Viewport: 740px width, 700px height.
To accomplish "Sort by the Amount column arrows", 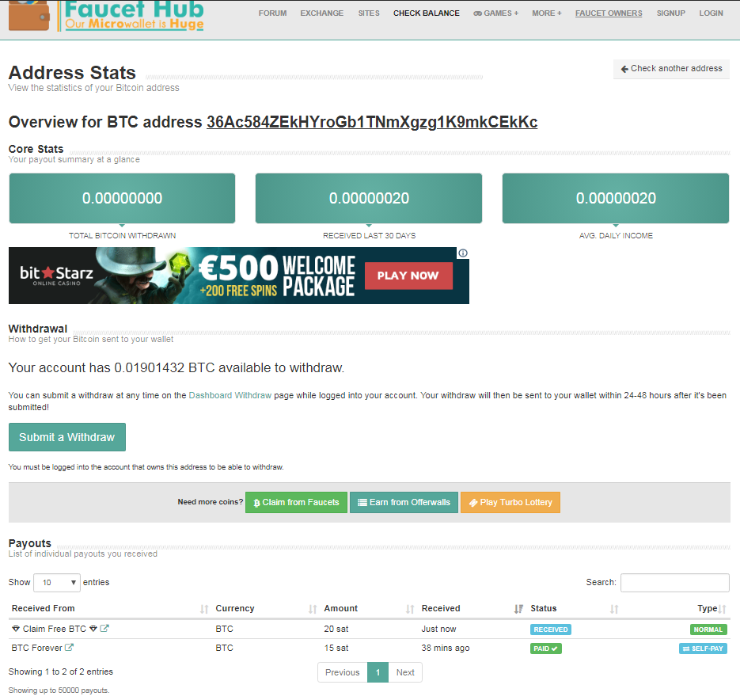I will (x=410, y=609).
